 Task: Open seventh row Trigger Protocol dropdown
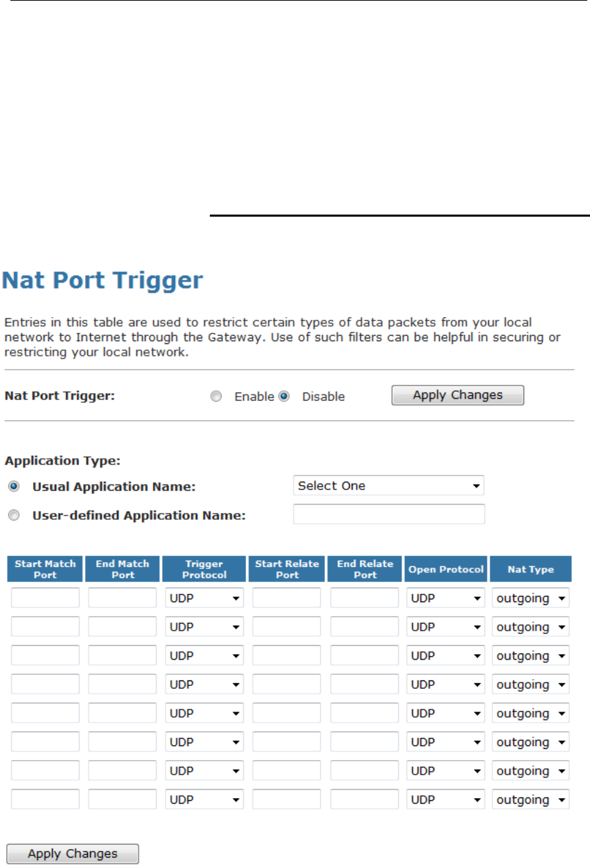point(204,771)
